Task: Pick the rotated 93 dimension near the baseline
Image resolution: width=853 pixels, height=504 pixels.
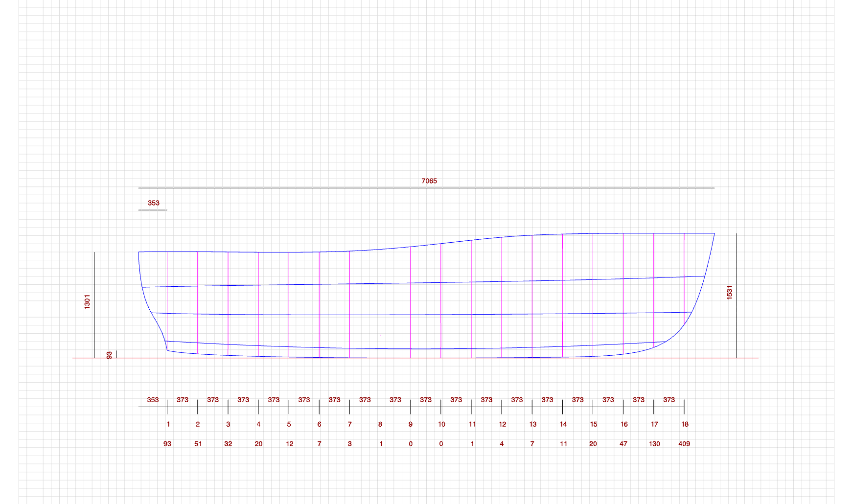Action: tap(109, 355)
